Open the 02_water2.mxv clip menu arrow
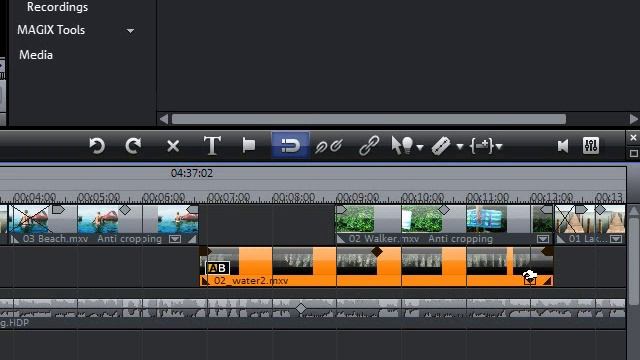 pos(530,281)
